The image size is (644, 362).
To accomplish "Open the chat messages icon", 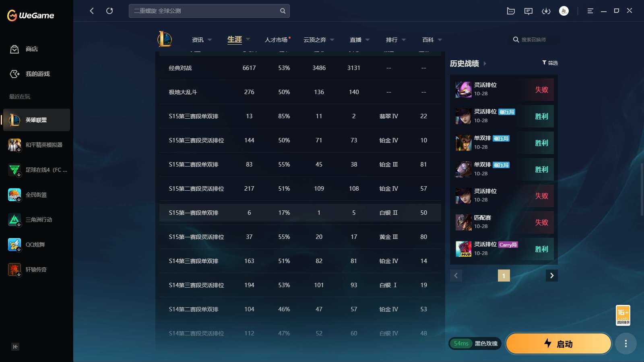I will point(528,11).
